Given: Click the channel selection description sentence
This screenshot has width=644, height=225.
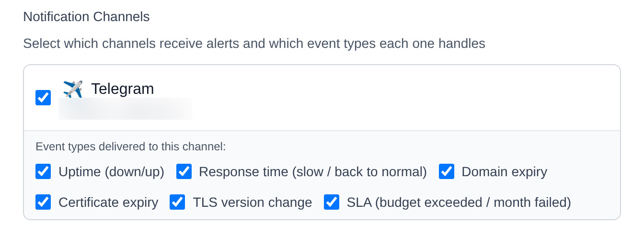Looking at the screenshot, I should coord(254,44).
